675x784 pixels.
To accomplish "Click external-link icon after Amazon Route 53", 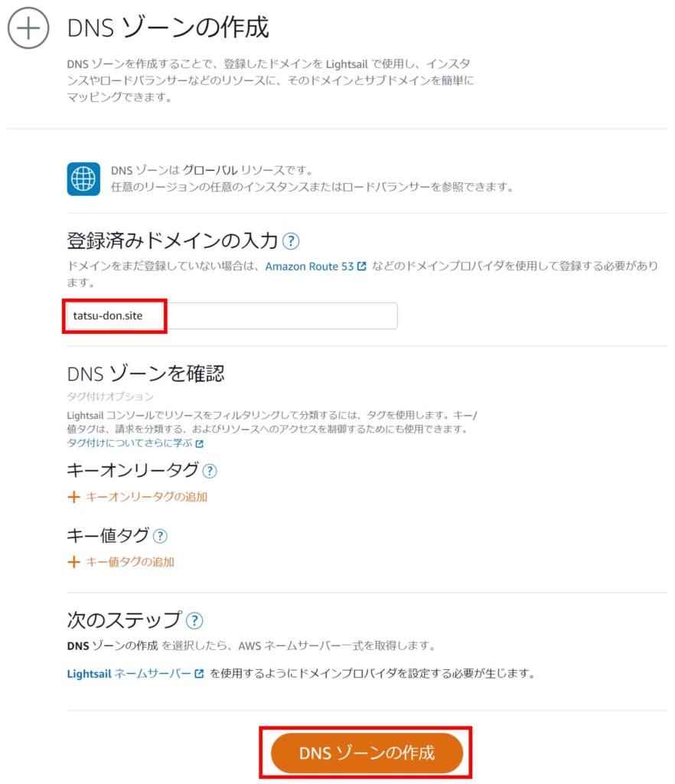I will pos(362,266).
